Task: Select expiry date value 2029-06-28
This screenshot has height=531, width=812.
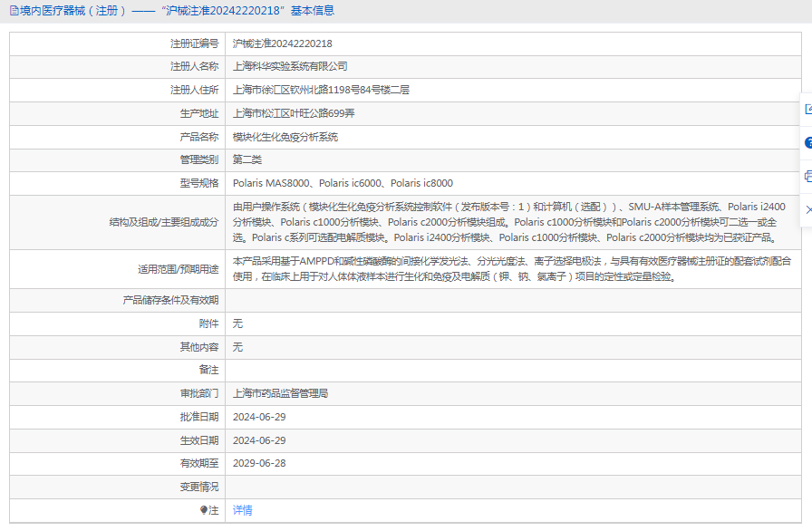Action: pyautogui.click(x=259, y=463)
